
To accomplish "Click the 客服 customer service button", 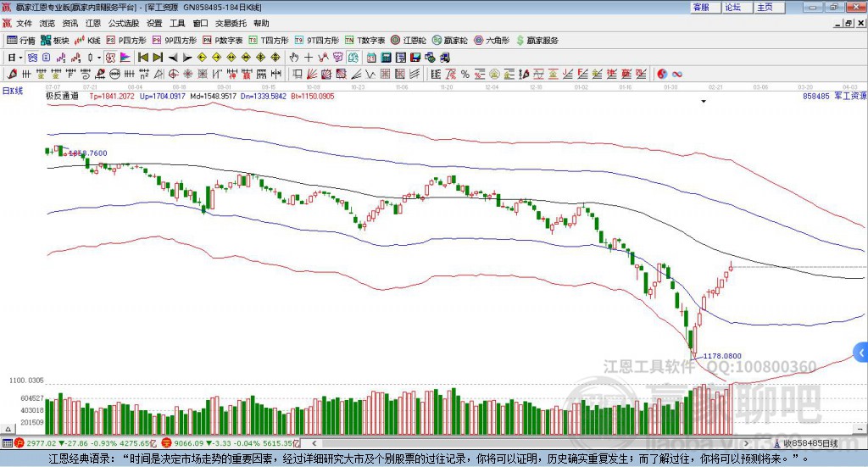I will tap(706, 7).
